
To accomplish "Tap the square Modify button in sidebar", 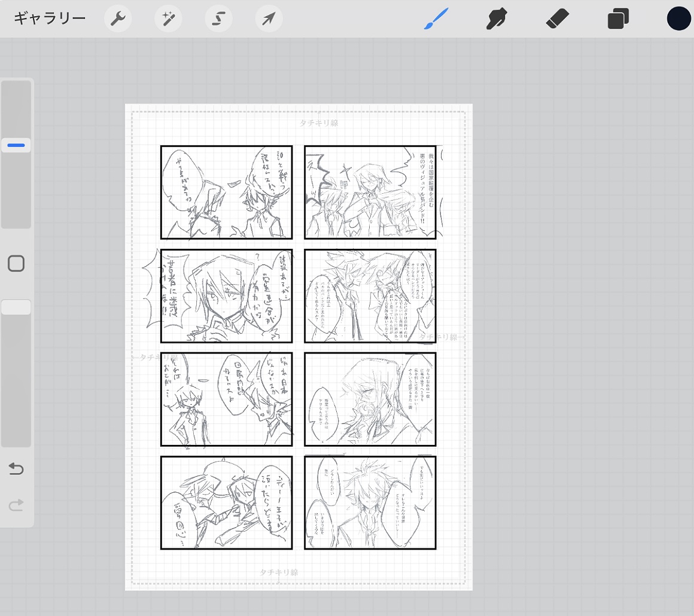I will (x=16, y=264).
